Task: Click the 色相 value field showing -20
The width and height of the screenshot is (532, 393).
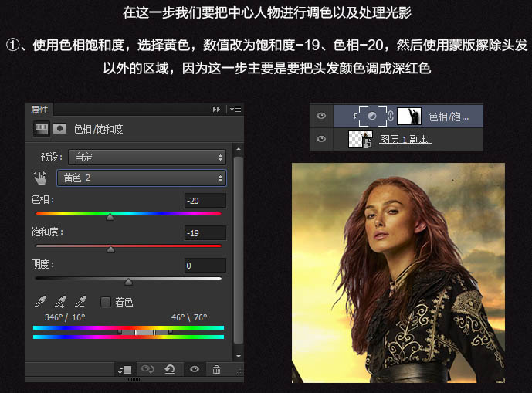Action: coord(205,201)
